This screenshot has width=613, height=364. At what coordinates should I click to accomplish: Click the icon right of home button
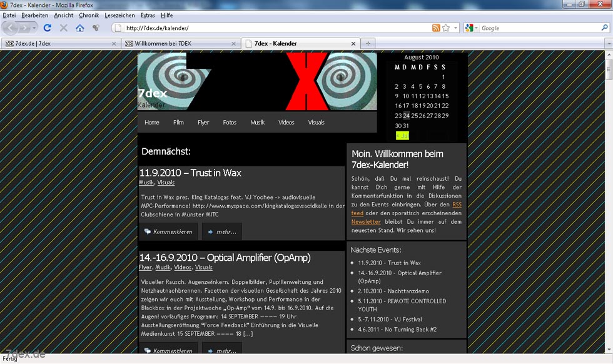pyautogui.click(x=95, y=28)
